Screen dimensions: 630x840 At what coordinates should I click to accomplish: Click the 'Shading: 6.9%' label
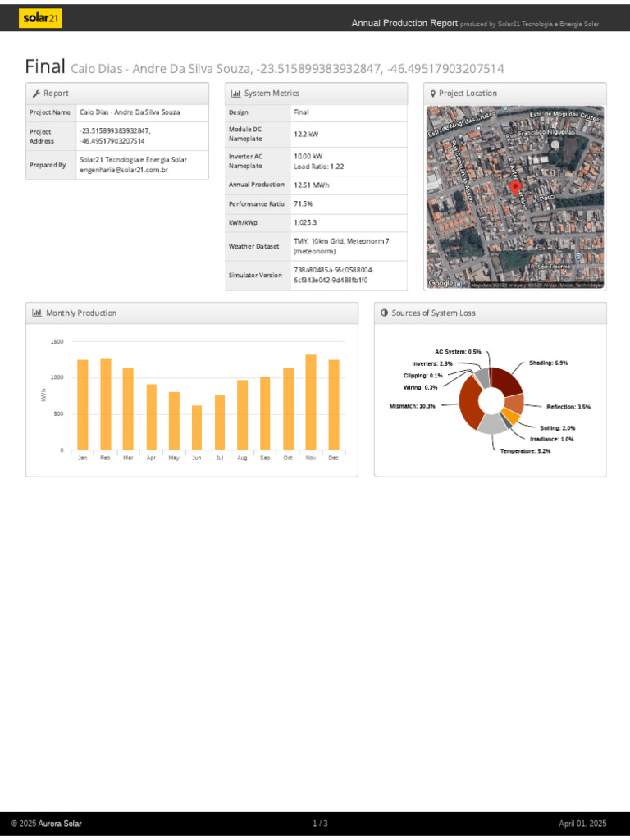549,363
